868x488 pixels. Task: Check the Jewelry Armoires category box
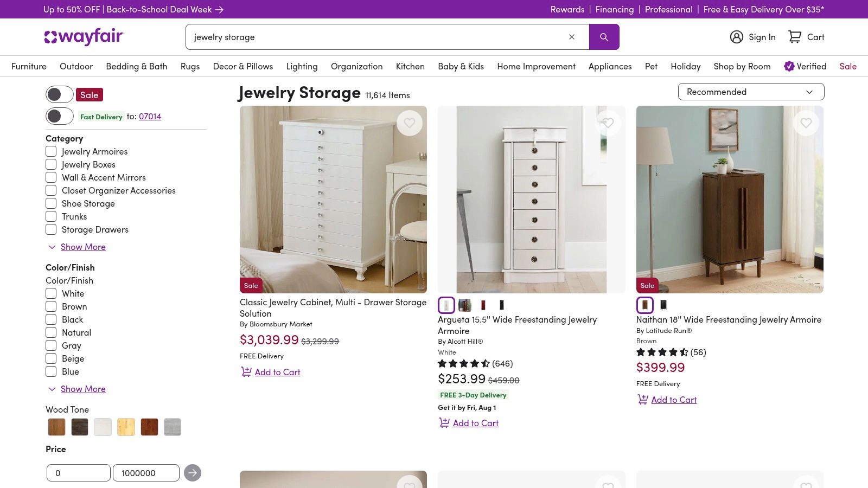(x=51, y=151)
